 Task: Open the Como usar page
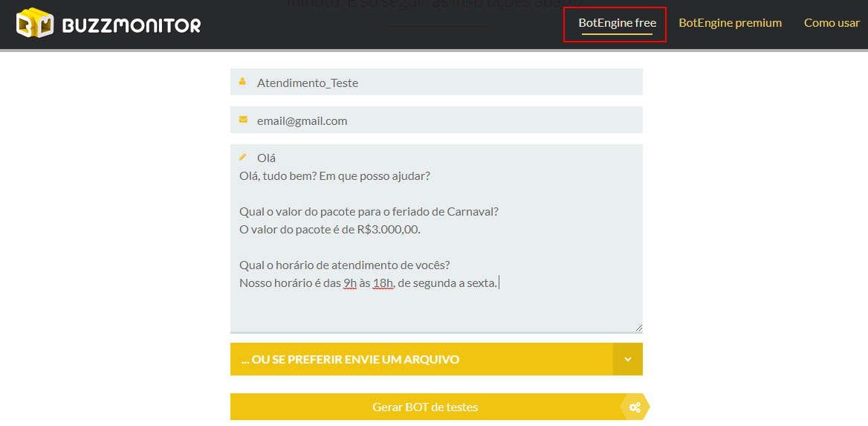tap(832, 23)
